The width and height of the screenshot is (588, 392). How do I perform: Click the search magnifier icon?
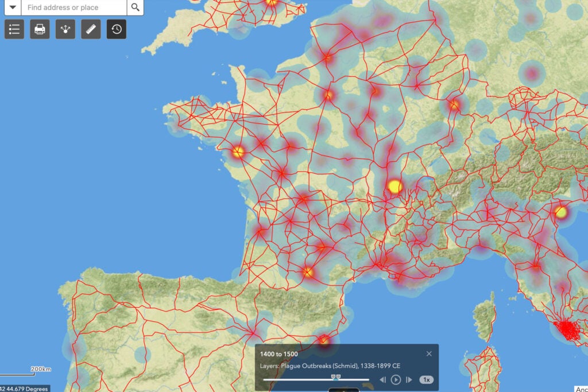coord(136,7)
